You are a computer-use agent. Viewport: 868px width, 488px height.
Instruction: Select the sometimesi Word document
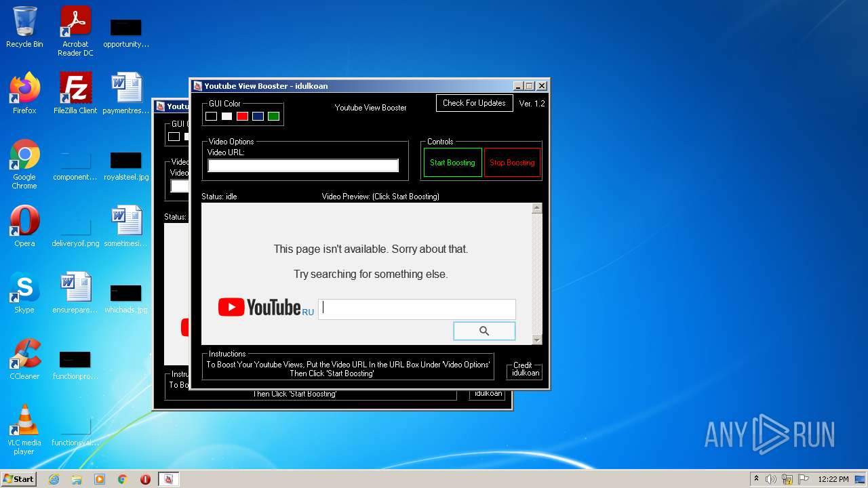[126, 226]
